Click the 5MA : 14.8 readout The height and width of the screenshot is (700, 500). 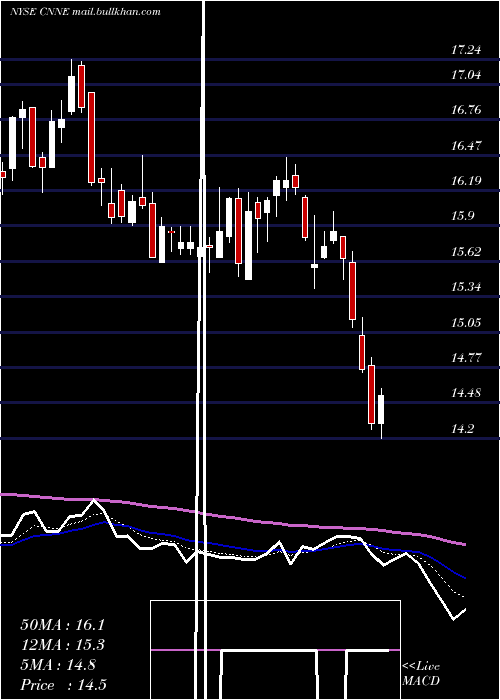[x=58, y=665]
